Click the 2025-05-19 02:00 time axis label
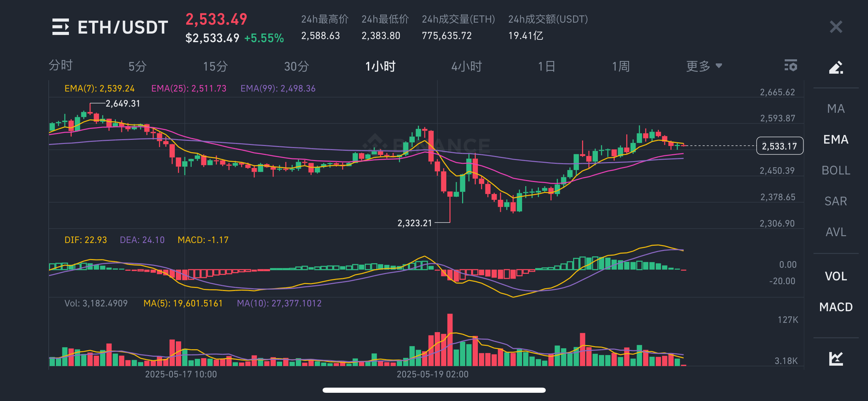 [433, 374]
